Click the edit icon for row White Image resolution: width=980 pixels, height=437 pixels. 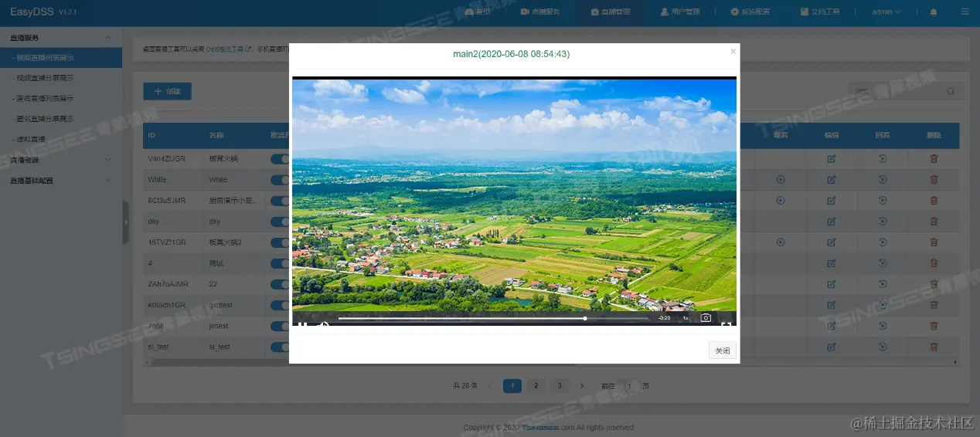tap(832, 179)
